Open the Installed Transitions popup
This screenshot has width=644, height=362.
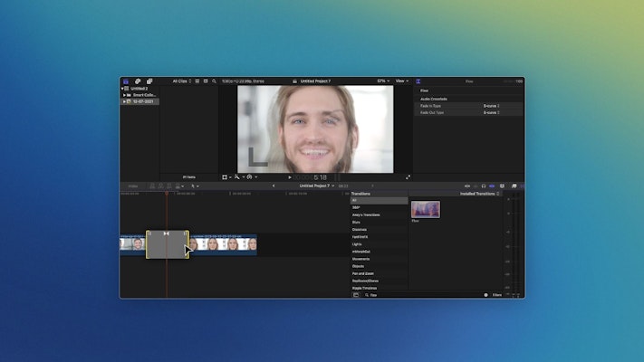480,194
